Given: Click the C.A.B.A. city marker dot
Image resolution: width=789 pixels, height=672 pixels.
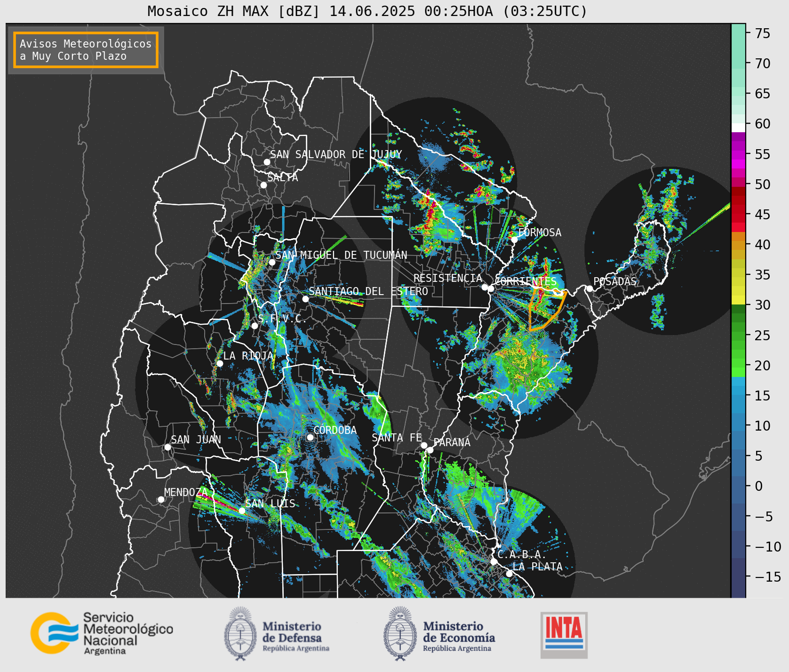Looking at the screenshot, I should tap(494, 561).
